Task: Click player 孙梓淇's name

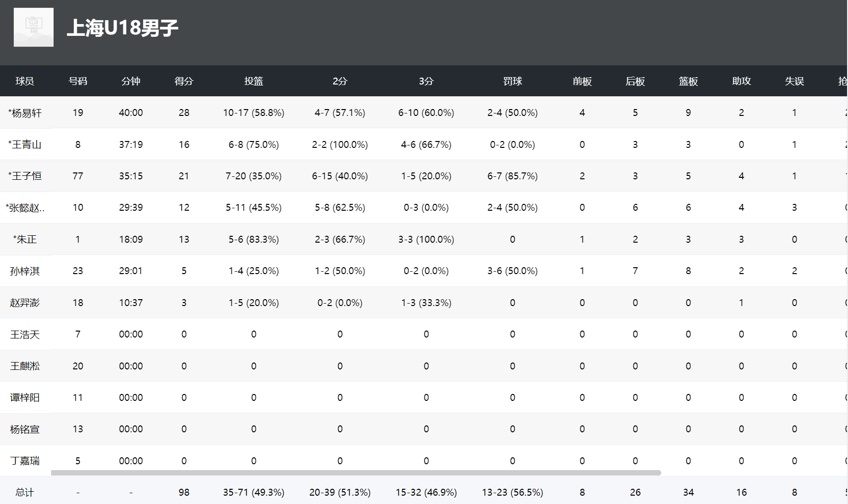Action: tap(25, 271)
